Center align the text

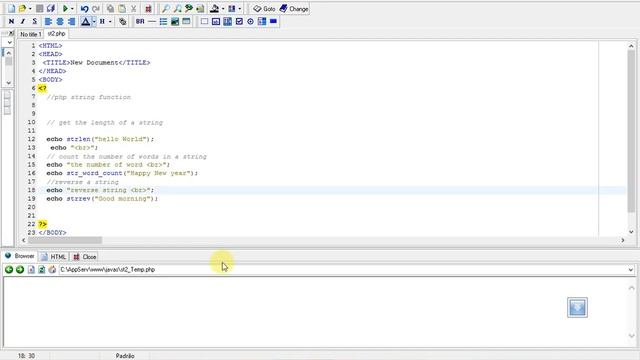click(60, 21)
